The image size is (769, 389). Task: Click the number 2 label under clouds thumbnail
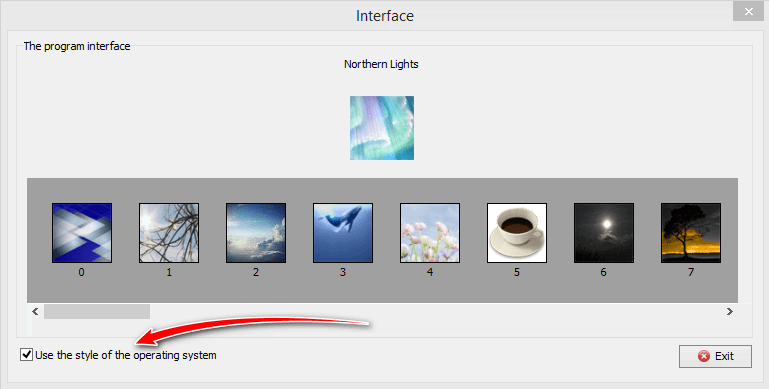coord(256,272)
